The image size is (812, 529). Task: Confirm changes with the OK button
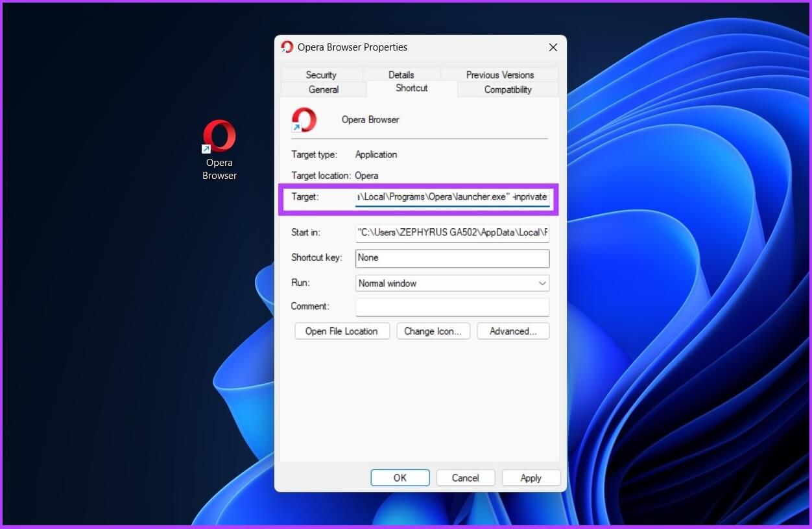(x=400, y=478)
